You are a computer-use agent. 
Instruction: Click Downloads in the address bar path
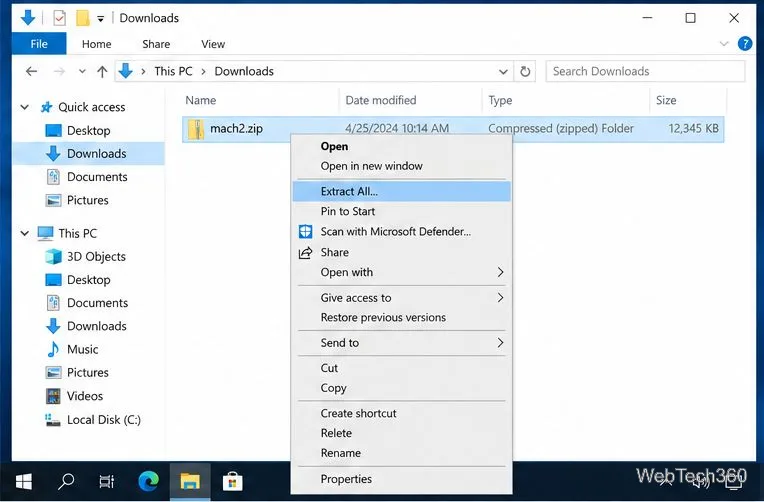[244, 71]
